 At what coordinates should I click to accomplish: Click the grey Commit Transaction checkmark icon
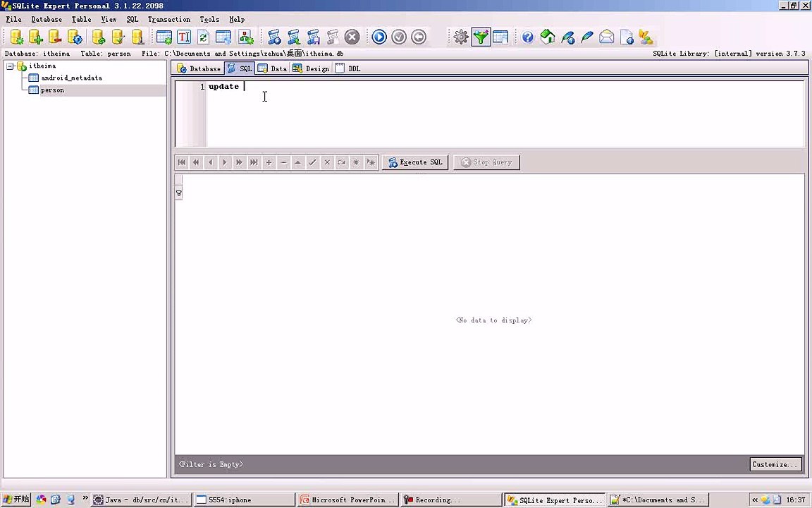[399, 37]
